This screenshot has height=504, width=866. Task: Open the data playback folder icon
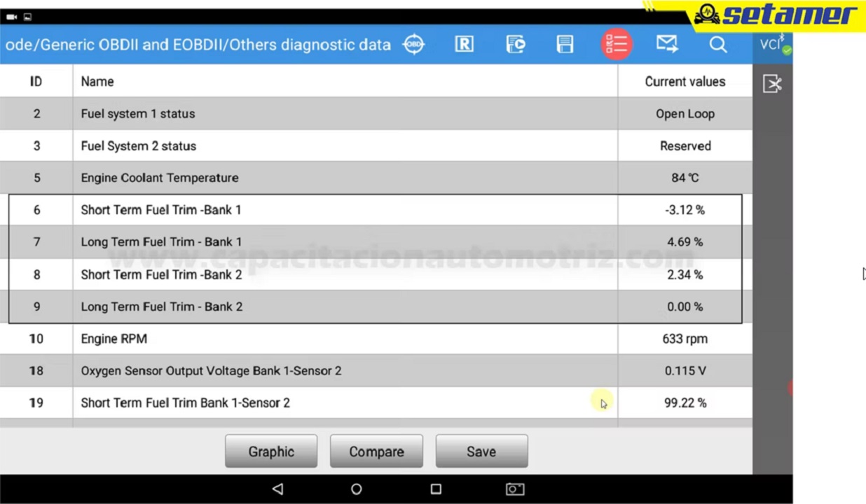coord(516,44)
